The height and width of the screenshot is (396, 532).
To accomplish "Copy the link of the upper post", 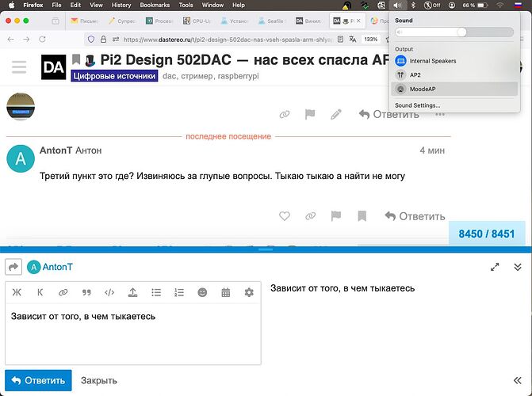I will point(285,114).
